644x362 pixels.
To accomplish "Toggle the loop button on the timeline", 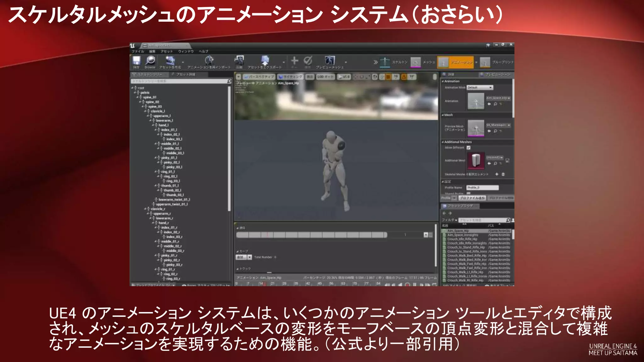I will pyautogui.click(x=435, y=285).
